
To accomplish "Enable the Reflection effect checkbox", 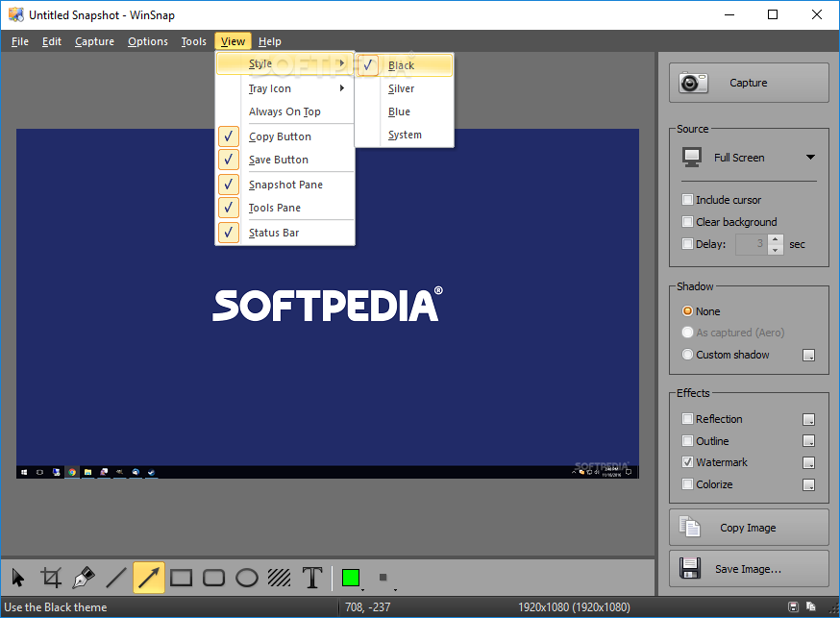I will pos(687,419).
